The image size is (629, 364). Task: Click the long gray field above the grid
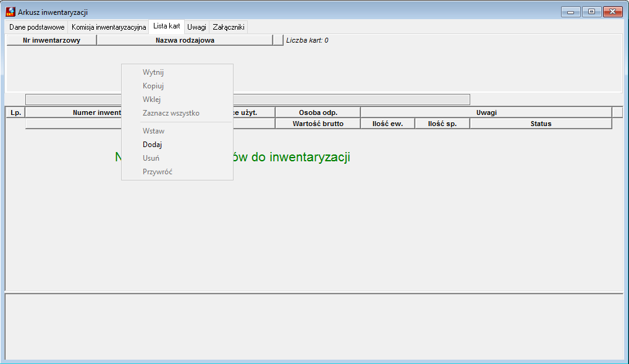[248, 99]
